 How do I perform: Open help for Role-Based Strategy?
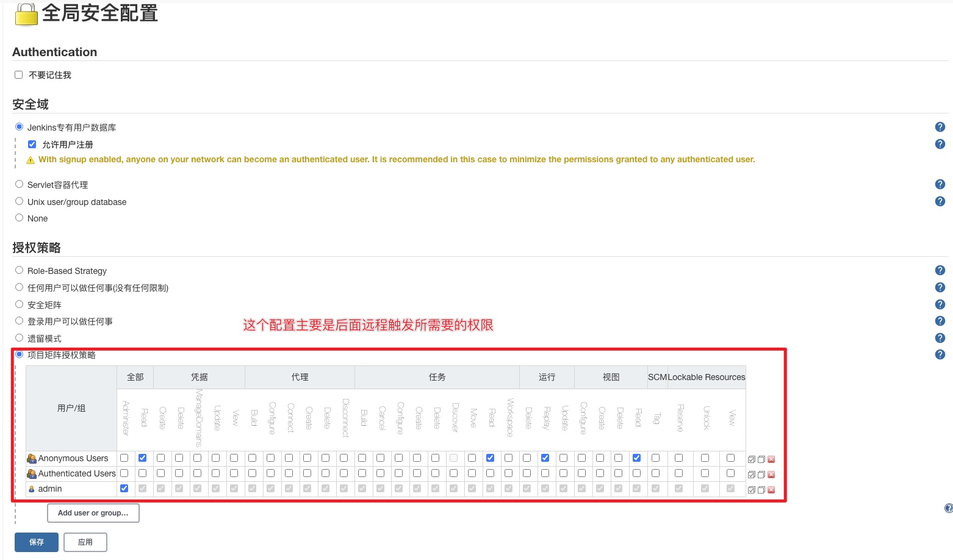coord(940,270)
